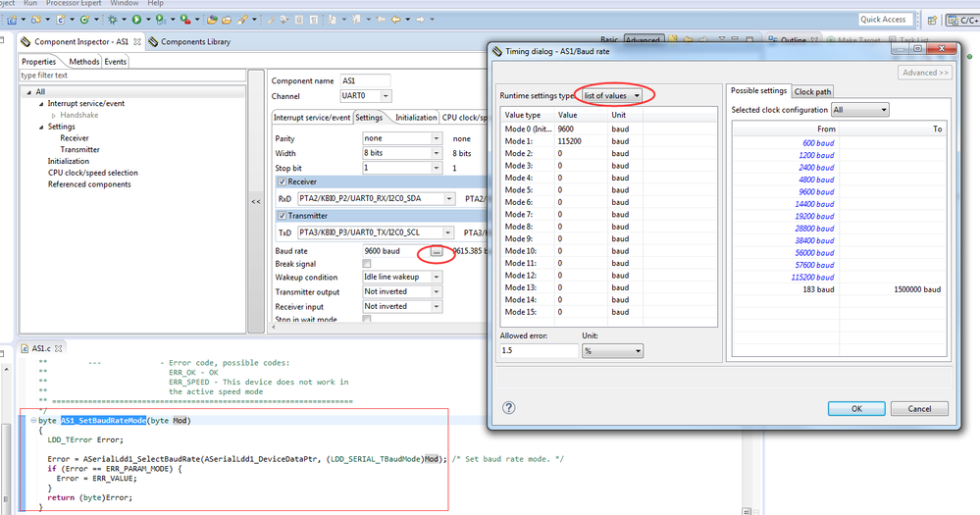
Task: Click the new C source file icon
Action: click(x=60, y=20)
